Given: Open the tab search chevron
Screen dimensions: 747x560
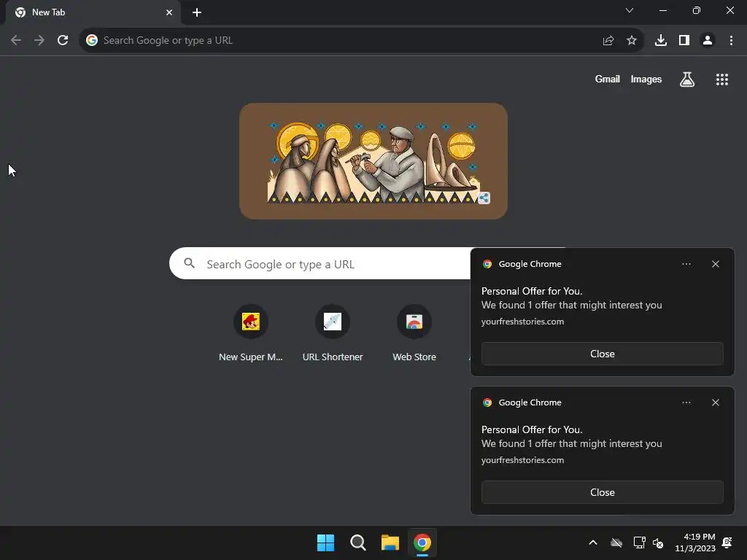Looking at the screenshot, I should point(630,10).
